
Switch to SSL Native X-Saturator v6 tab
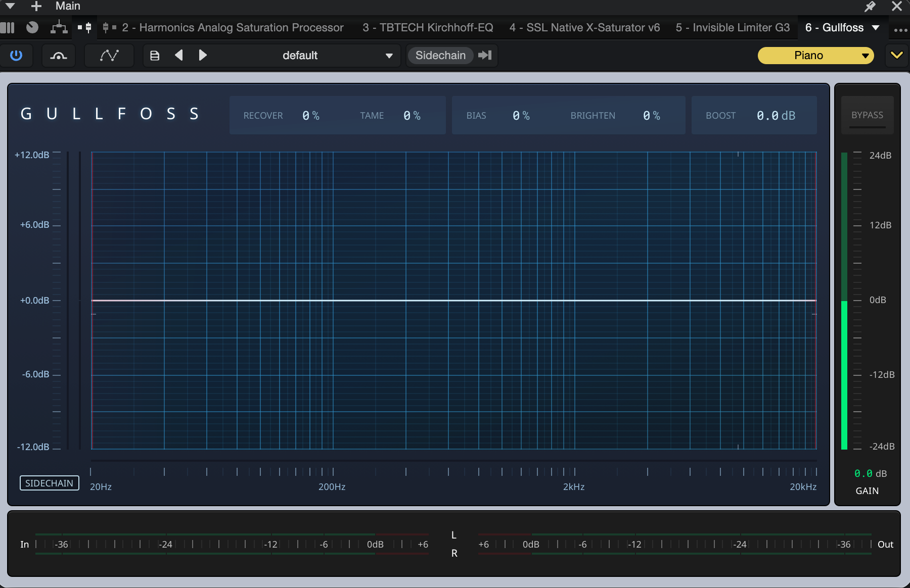tap(584, 28)
